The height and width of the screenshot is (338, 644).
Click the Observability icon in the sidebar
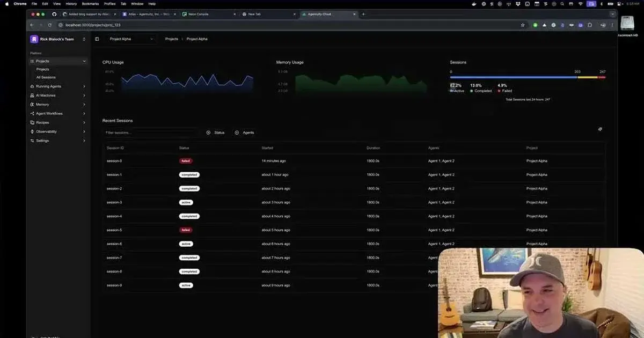click(33, 131)
